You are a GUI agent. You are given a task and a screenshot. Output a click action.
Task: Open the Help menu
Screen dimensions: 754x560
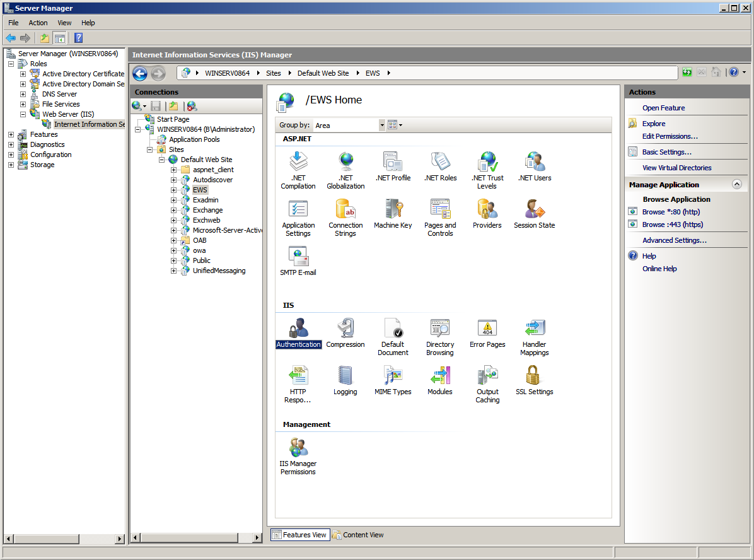pos(88,23)
